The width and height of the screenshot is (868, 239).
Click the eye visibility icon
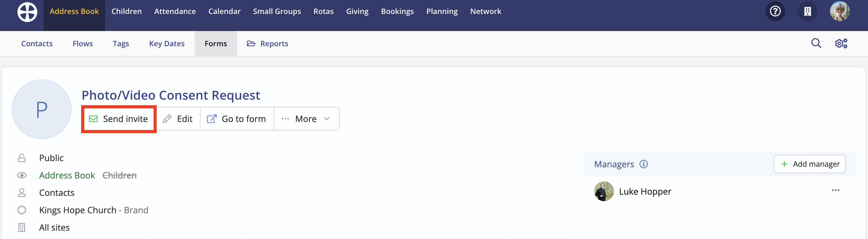pos(22,175)
